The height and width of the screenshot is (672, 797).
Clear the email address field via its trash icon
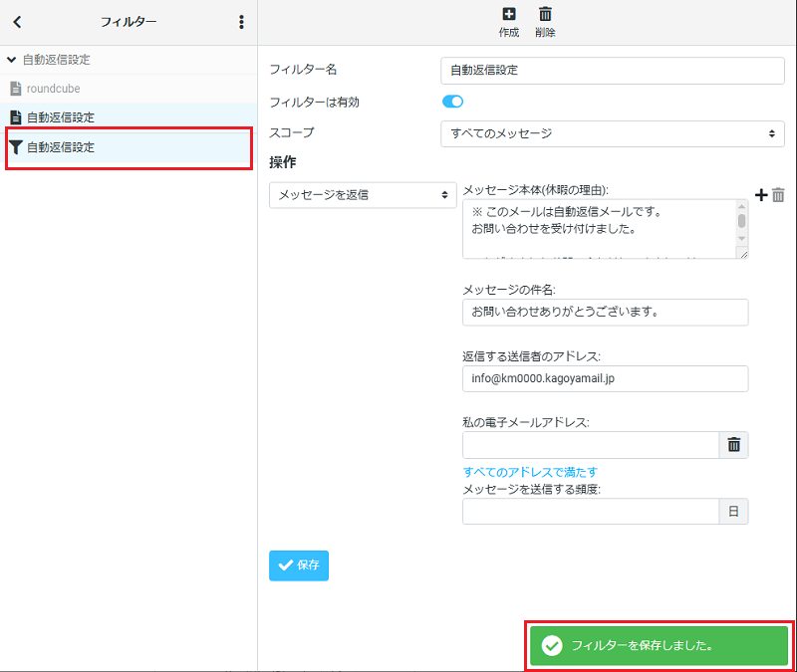tap(733, 444)
